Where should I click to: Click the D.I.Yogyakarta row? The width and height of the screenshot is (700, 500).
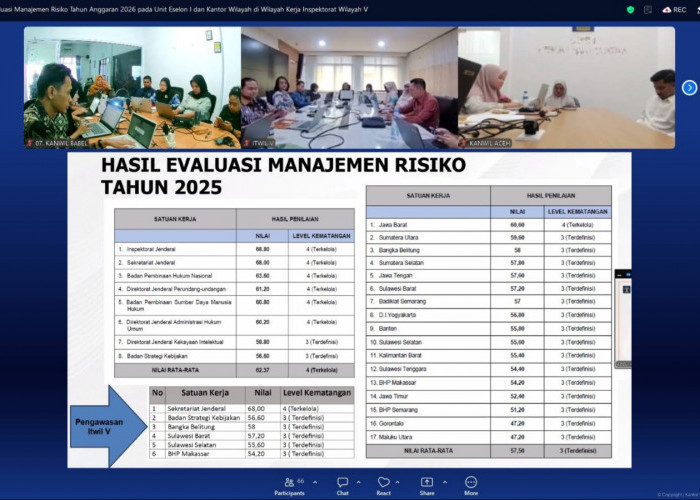489,315
